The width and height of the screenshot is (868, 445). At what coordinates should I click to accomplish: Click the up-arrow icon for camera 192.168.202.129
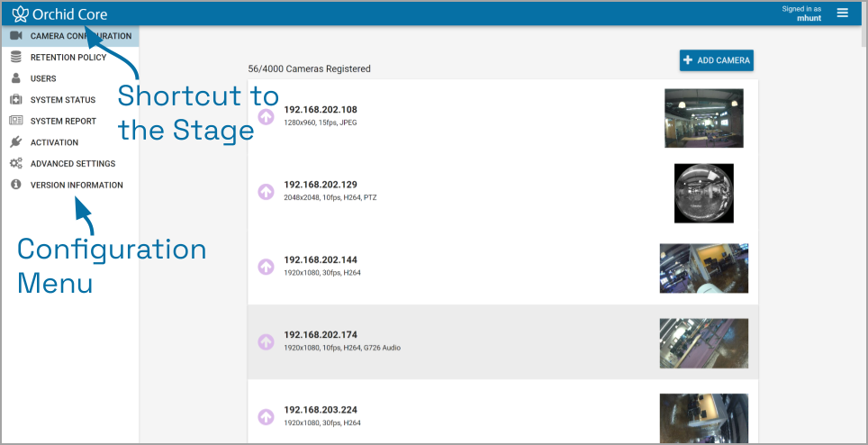click(266, 192)
